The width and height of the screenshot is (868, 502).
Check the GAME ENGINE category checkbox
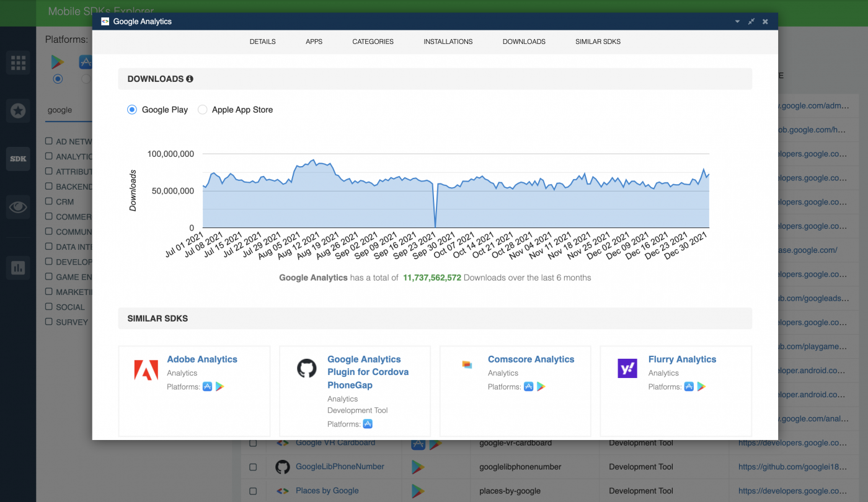click(49, 276)
